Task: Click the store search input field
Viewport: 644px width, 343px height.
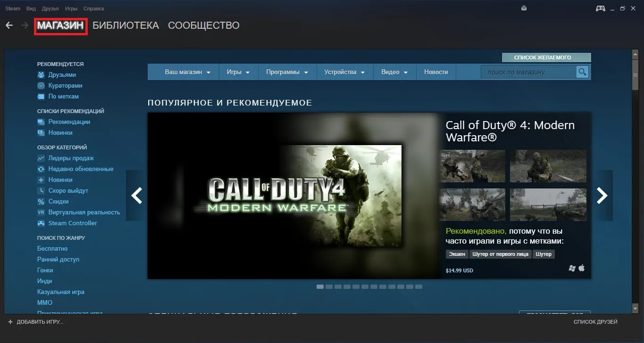Action: pyautogui.click(x=528, y=72)
